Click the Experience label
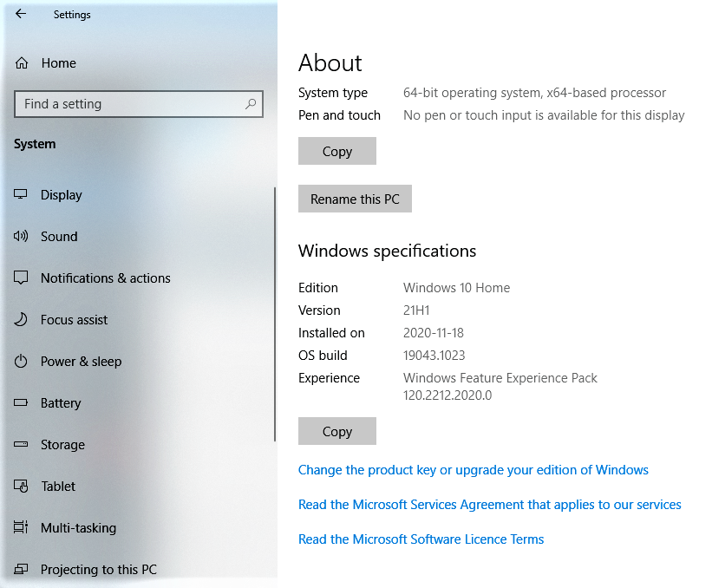712x588 pixels. (329, 378)
